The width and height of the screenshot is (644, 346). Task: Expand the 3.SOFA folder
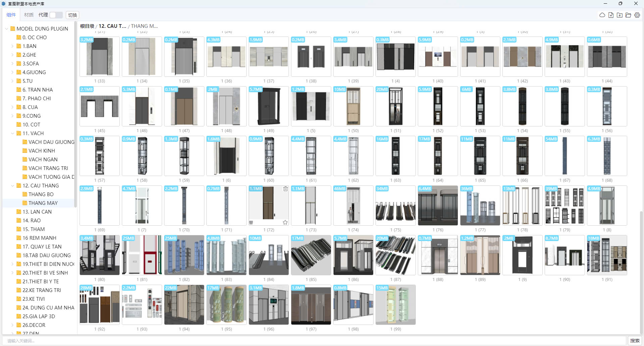point(12,64)
